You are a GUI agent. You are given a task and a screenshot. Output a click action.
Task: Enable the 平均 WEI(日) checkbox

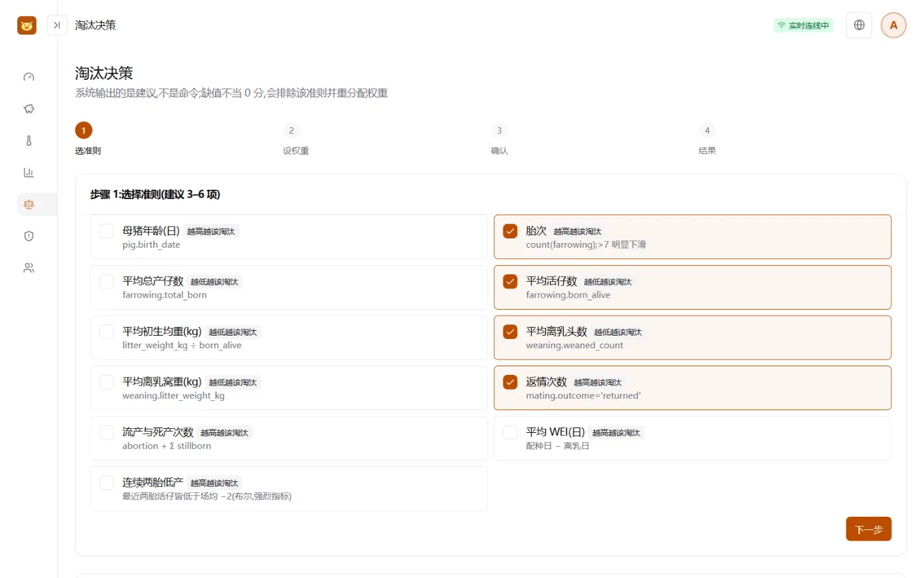pyautogui.click(x=510, y=432)
